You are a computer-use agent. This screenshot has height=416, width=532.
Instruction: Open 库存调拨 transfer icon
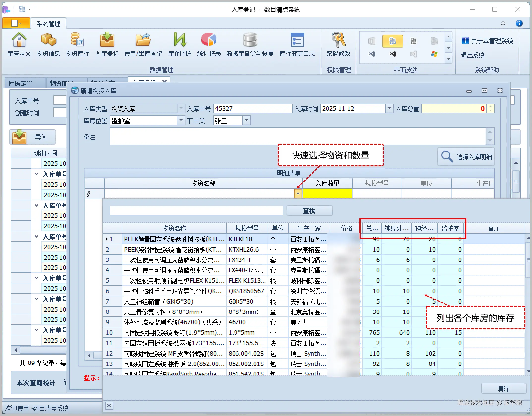[x=180, y=40]
